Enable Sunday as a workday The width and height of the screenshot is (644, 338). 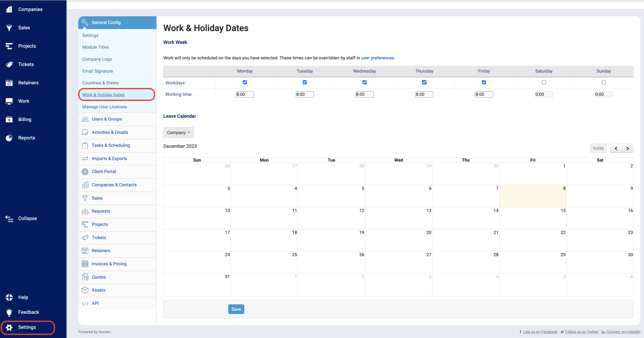point(604,82)
